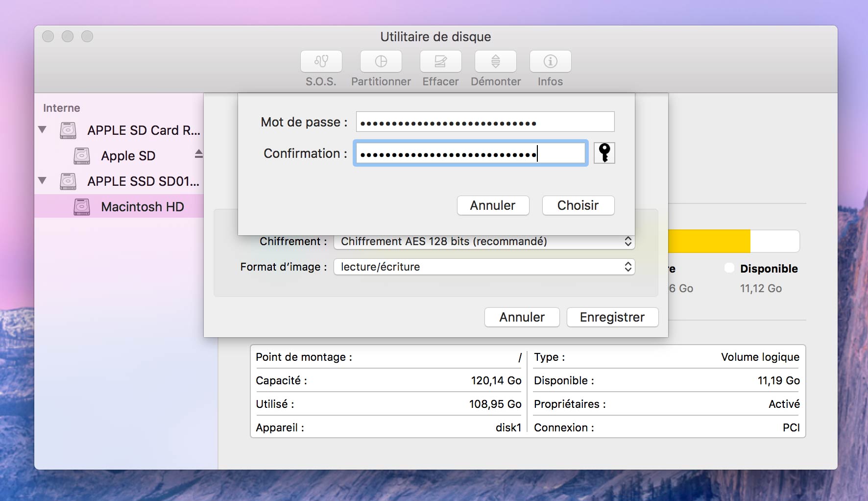The height and width of the screenshot is (501, 868).
Task: Click the Enregistrer button
Action: [612, 317]
